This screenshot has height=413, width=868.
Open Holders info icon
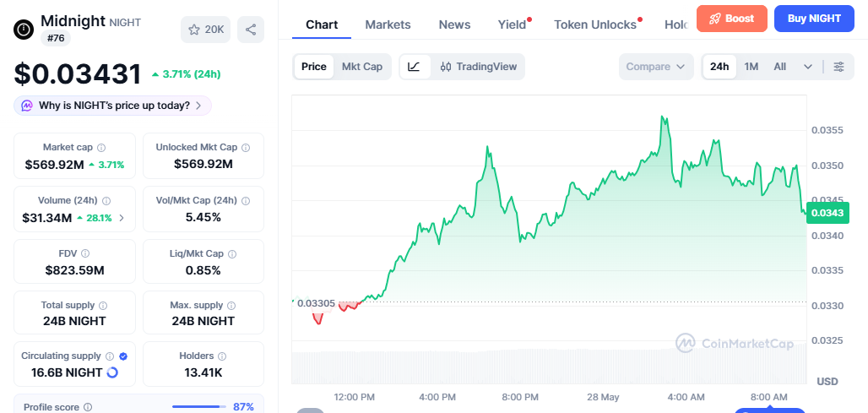point(222,356)
